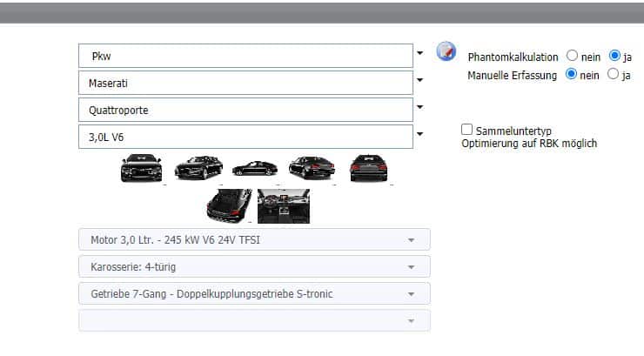This screenshot has width=644, height=356.
Task: Open dropdown arrow next to Maserati field
Action: pyautogui.click(x=419, y=80)
